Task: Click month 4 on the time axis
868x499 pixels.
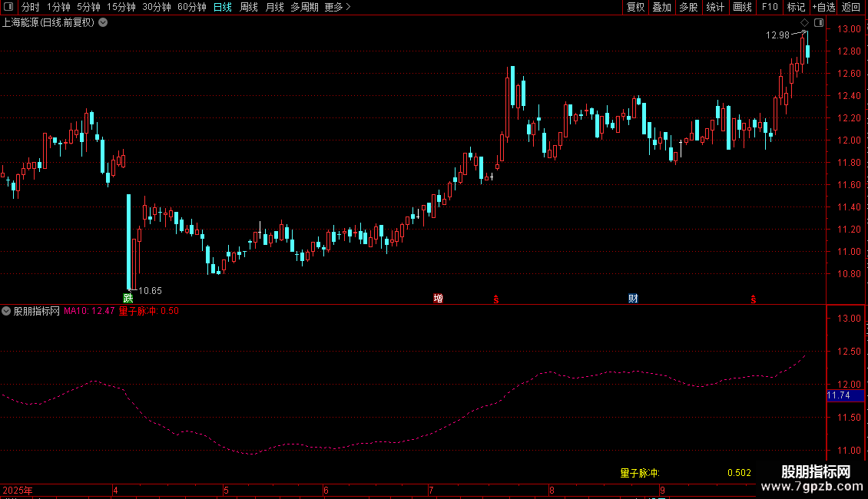Action: click(x=115, y=491)
